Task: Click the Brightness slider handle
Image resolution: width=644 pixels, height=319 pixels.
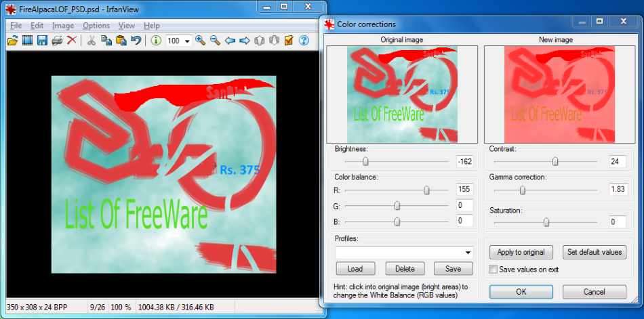Action: (x=365, y=162)
